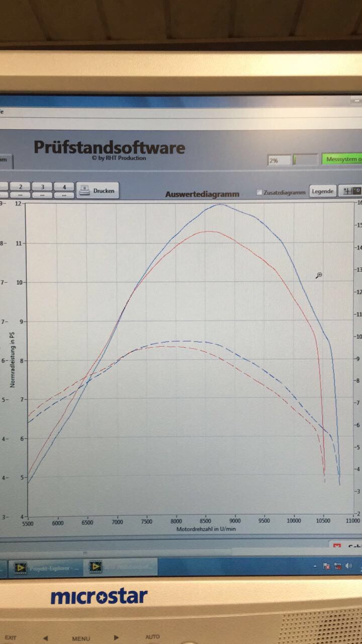
Task: Click the printer icon on Drucken
Action: [84, 191]
